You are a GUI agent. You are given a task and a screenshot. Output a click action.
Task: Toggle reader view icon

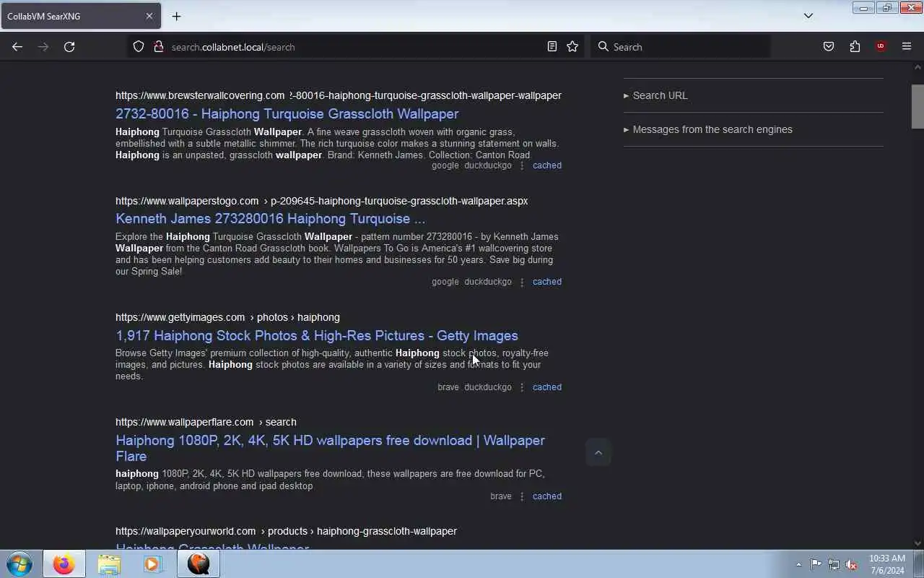tap(552, 46)
